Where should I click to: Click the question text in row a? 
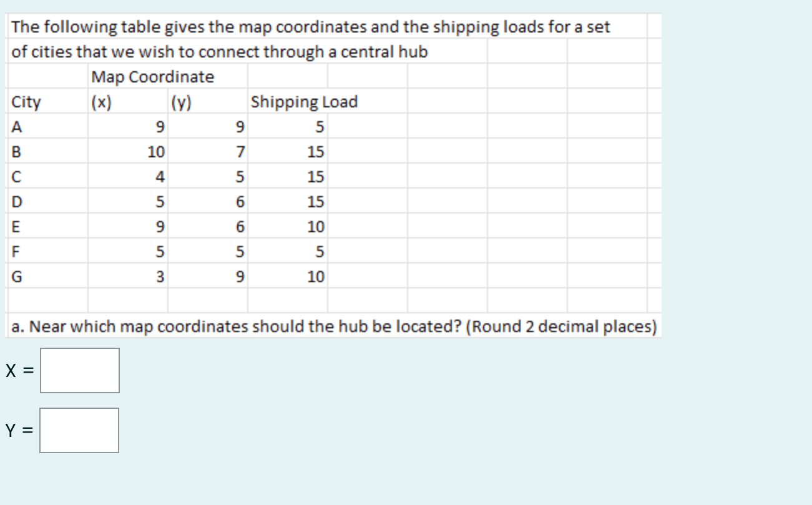pyautogui.click(x=333, y=325)
